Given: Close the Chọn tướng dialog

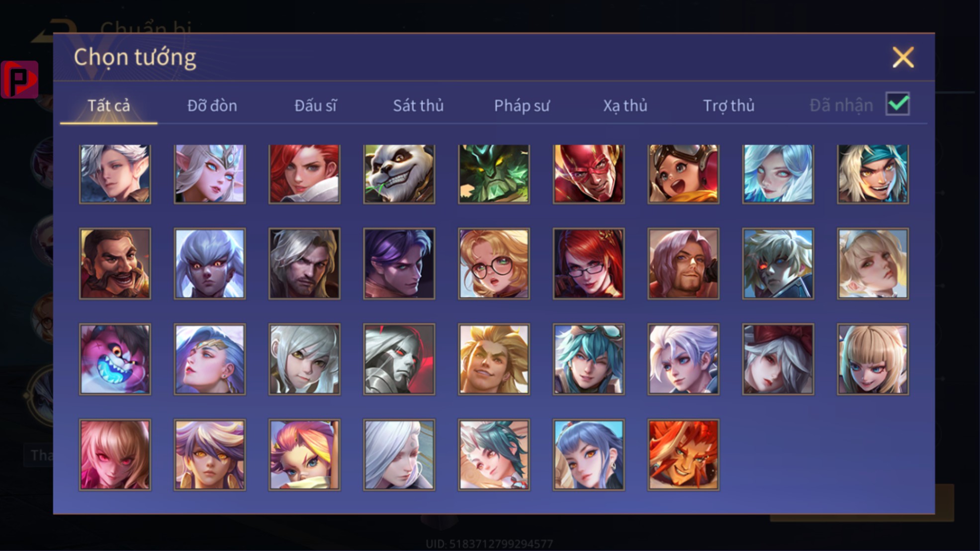Looking at the screenshot, I should (x=903, y=57).
